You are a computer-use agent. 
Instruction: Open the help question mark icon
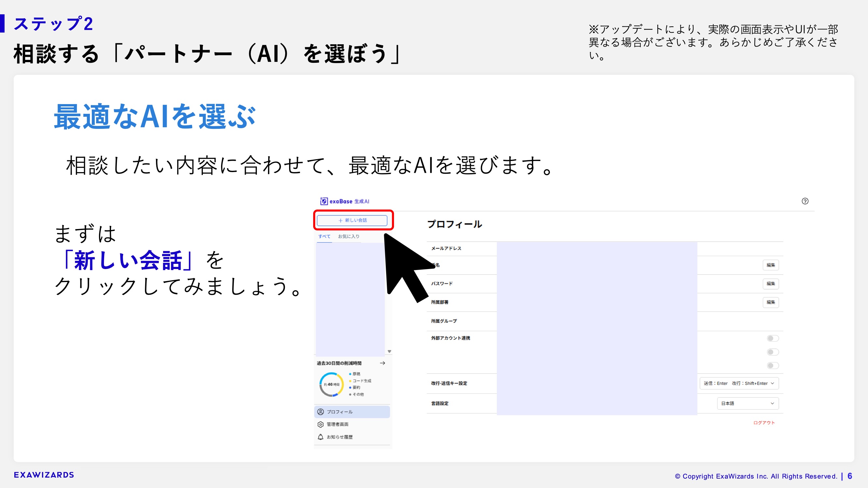(805, 201)
